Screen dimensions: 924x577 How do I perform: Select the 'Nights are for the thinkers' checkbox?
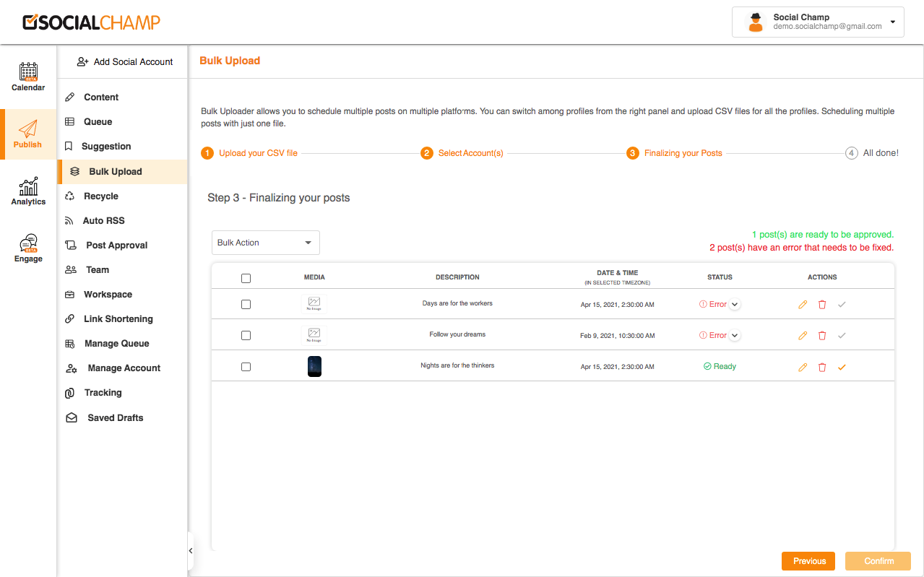246,367
